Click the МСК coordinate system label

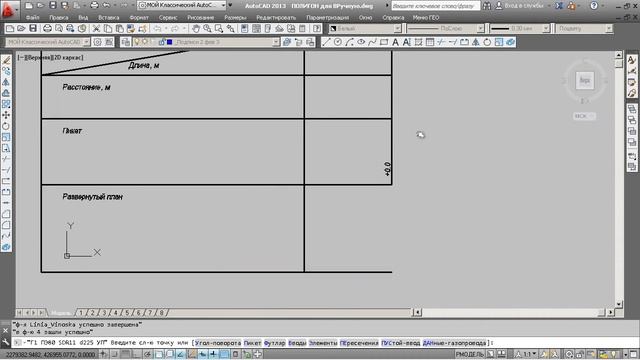tap(584, 116)
